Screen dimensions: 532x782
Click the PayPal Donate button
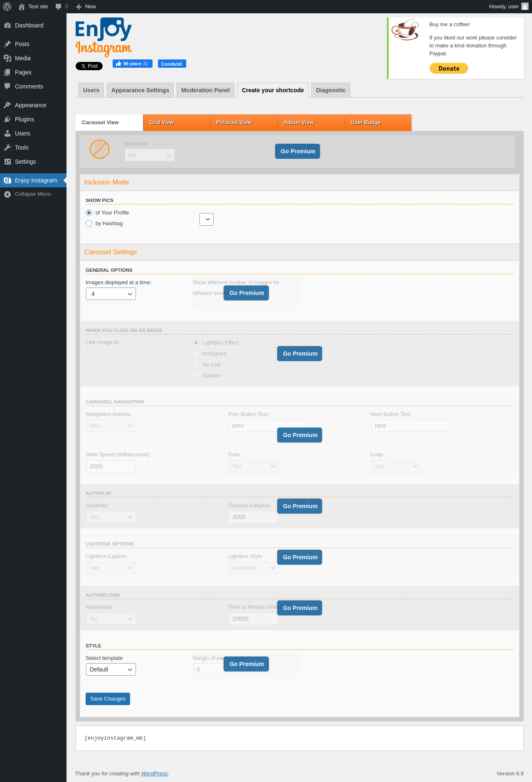pyautogui.click(x=449, y=69)
